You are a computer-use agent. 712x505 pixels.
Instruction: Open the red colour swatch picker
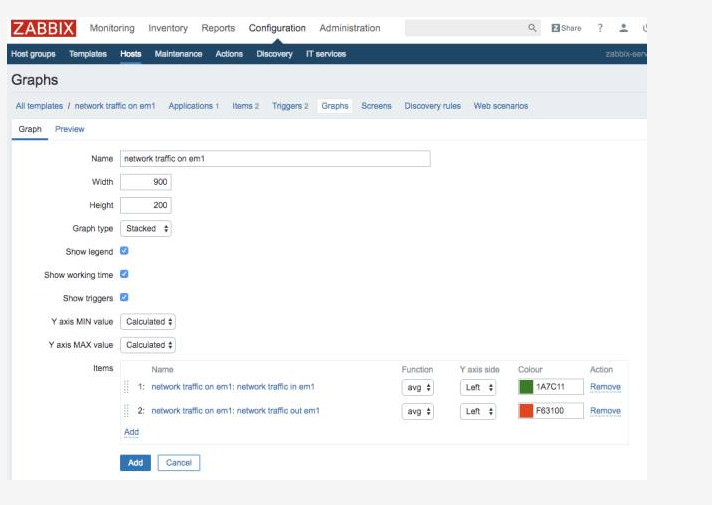tap(526, 411)
